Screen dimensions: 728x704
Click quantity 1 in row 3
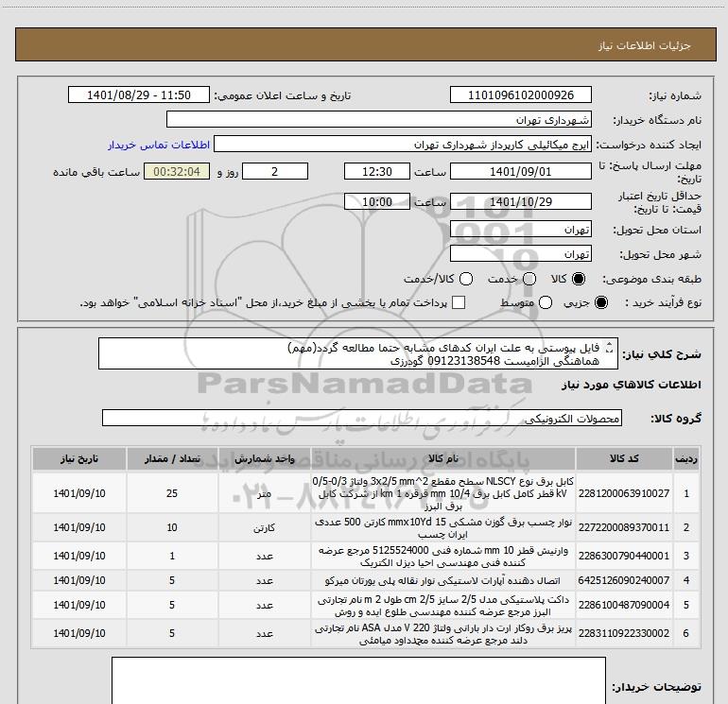click(172, 556)
